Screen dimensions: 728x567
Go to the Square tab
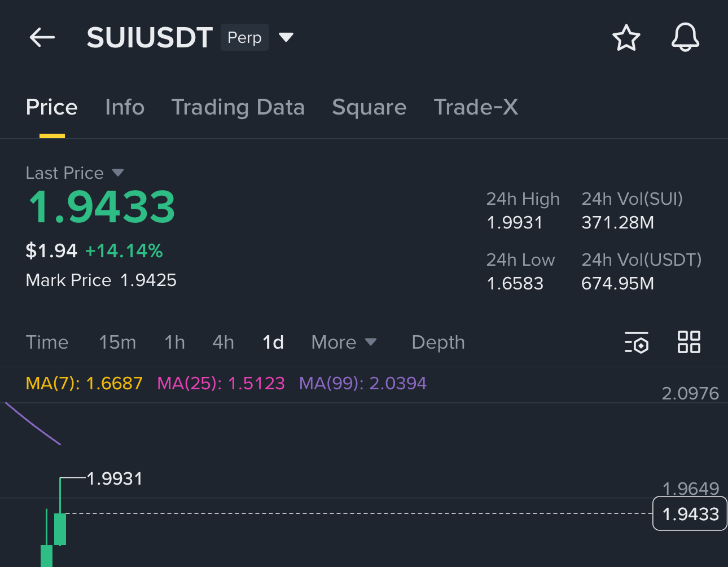(x=369, y=107)
